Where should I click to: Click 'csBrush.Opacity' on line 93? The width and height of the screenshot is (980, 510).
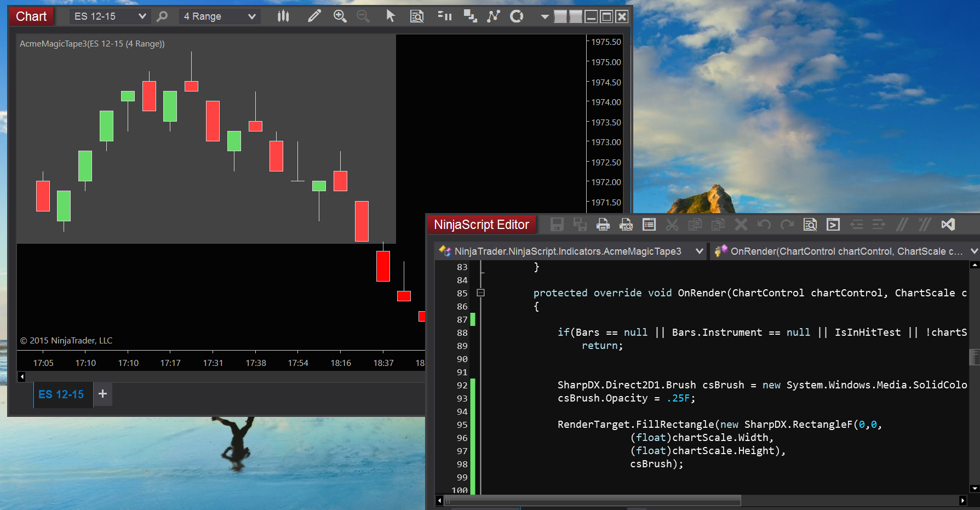tap(603, 399)
